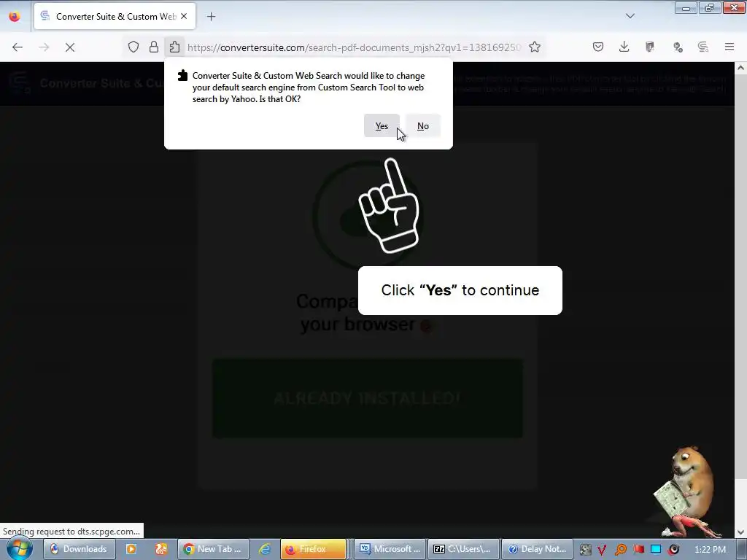Click the extension puzzle icon in address bar
The width and height of the screenshot is (747, 560).
pos(175,47)
